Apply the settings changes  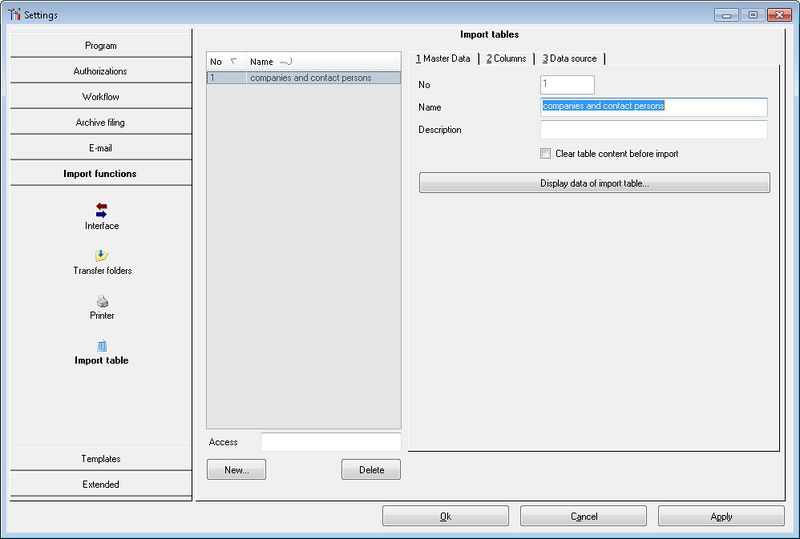pos(721,516)
